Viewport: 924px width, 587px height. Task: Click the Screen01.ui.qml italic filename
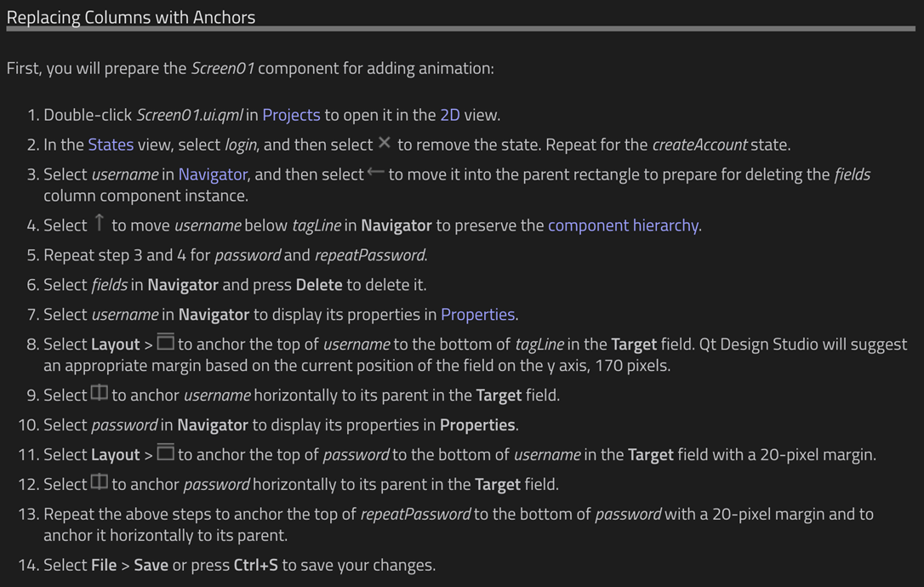(189, 115)
